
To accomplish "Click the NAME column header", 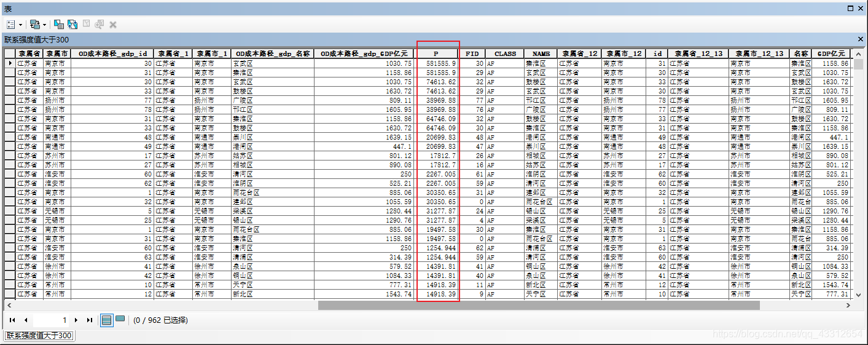I will point(541,54).
